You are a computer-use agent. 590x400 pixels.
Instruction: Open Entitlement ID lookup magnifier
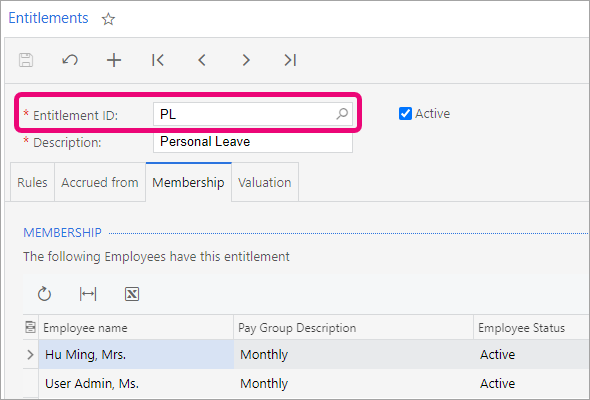(x=342, y=114)
